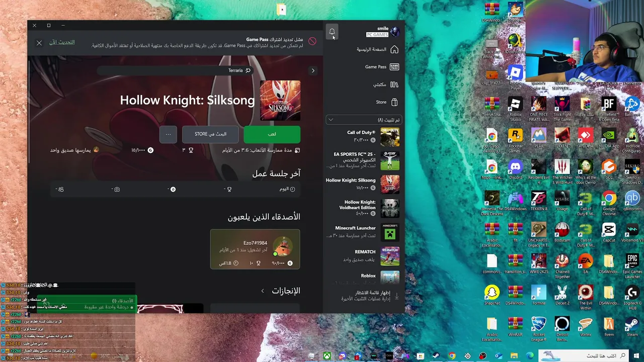The image size is (644, 362).
Task: Open Ezo7#1984 friend card
Action: click(x=255, y=249)
